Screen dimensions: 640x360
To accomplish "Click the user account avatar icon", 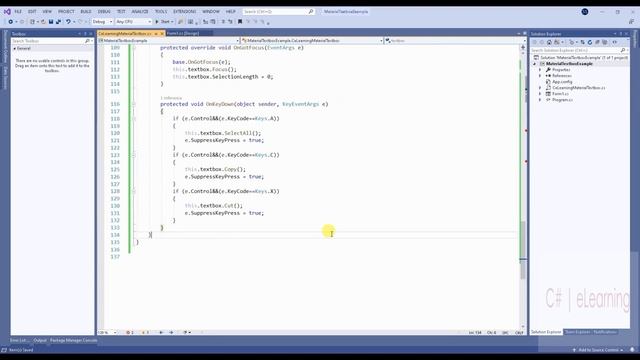I will [x=585, y=11].
